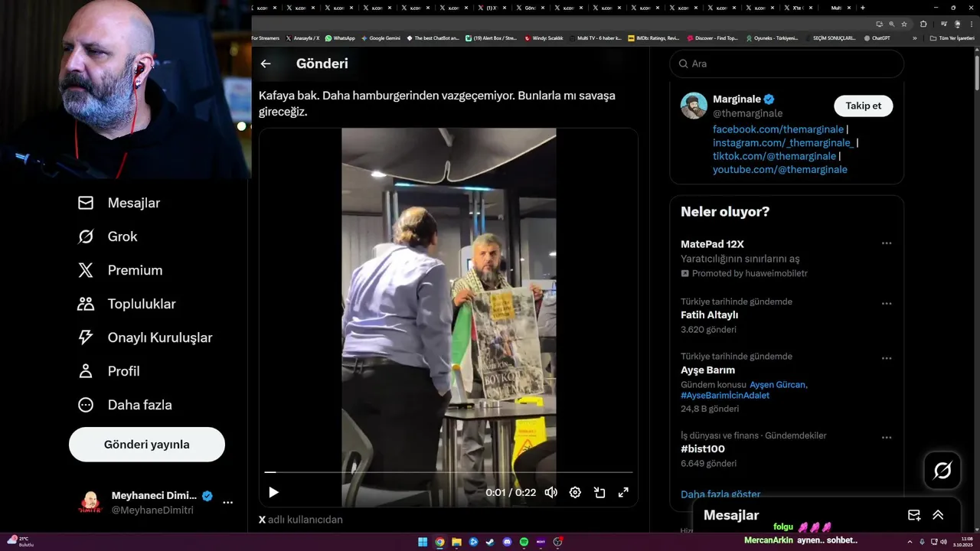Viewport: 980px width, 551px height.
Task: Toggle picture-in-picture for the video
Action: 599,492
